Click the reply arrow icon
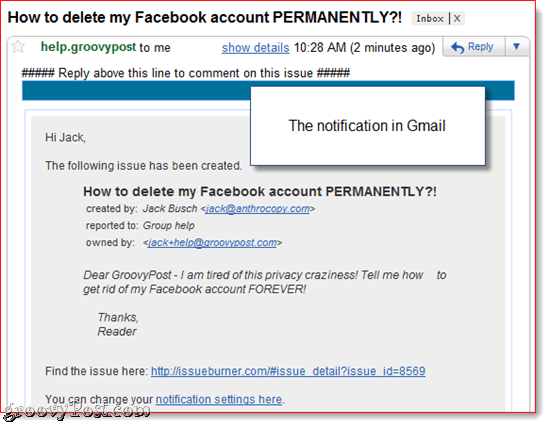Viewport: 550px width, 427px height. tap(457, 47)
